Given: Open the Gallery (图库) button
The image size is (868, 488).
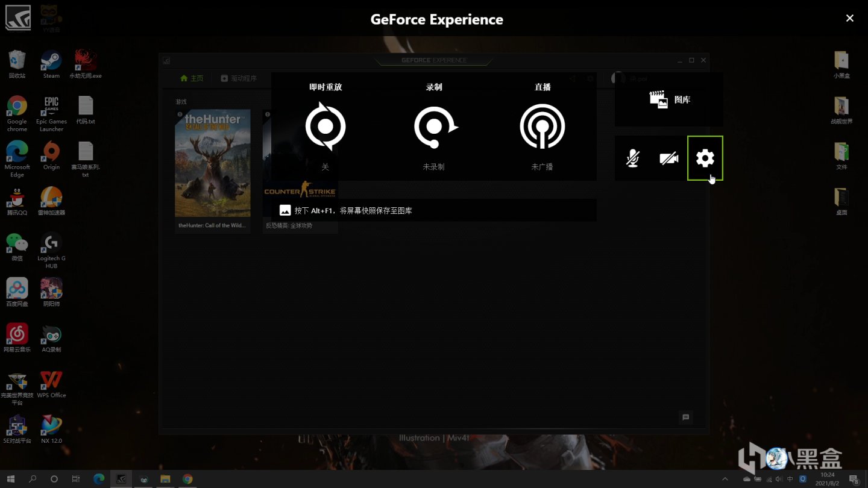Looking at the screenshot, I should click(x=669, y=99).
